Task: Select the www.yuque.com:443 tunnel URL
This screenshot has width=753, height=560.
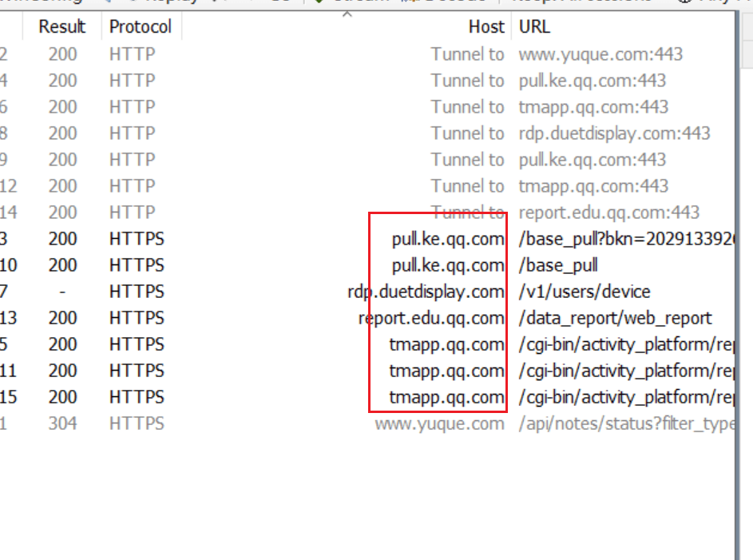Action: tap(600, 54)
